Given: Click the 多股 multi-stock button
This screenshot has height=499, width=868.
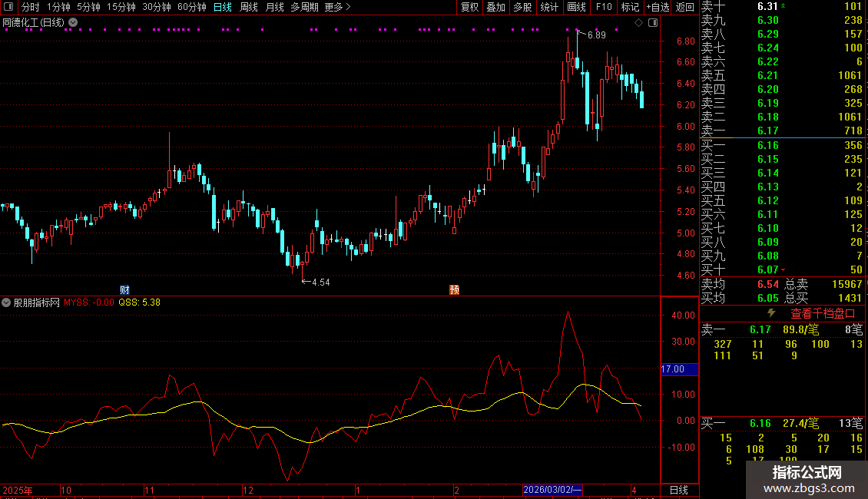Looking at the screenshot, I should 522,7.
